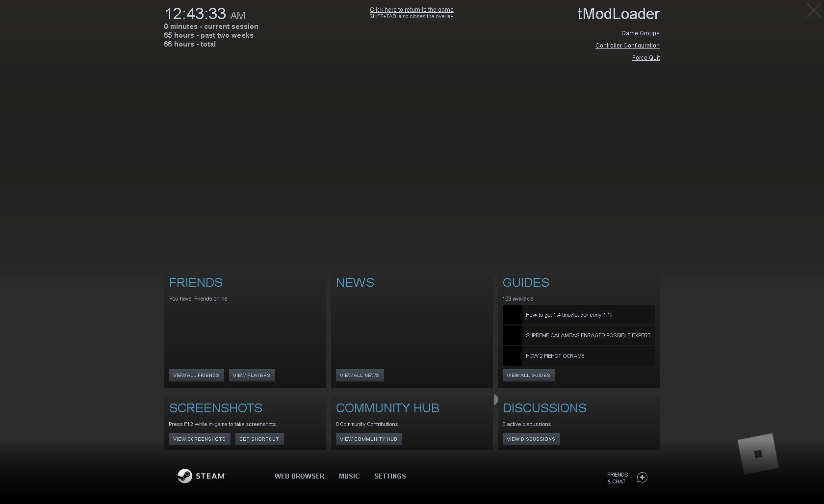Click the Set Shortcut button
The height and width of the screenshot is (504, 824).
(259, 439)
